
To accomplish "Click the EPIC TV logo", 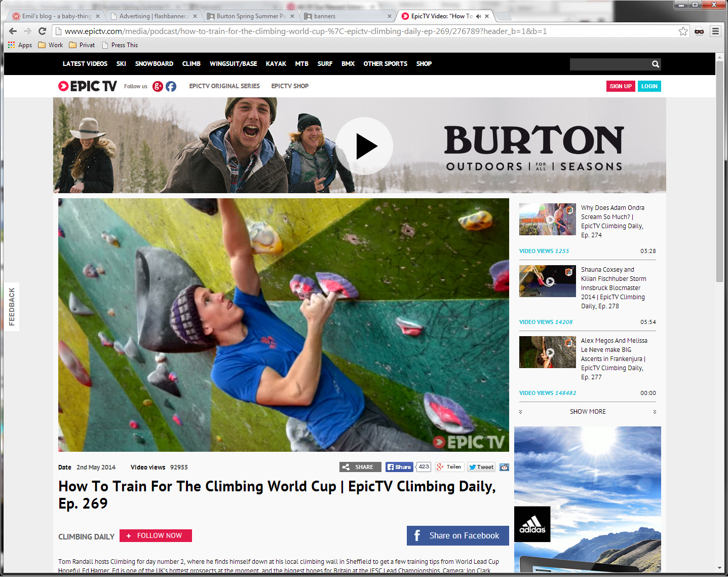I will point(88,86).
